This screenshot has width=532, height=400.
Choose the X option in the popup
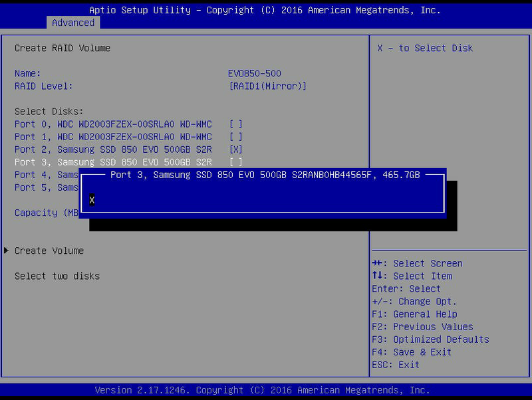[x=92, y=200]
